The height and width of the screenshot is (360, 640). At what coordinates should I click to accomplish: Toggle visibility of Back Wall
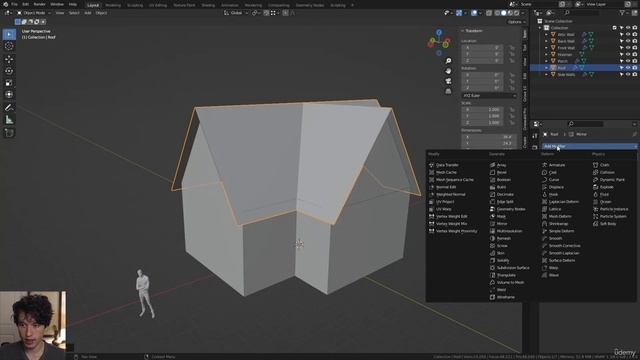tap(628, 41)
